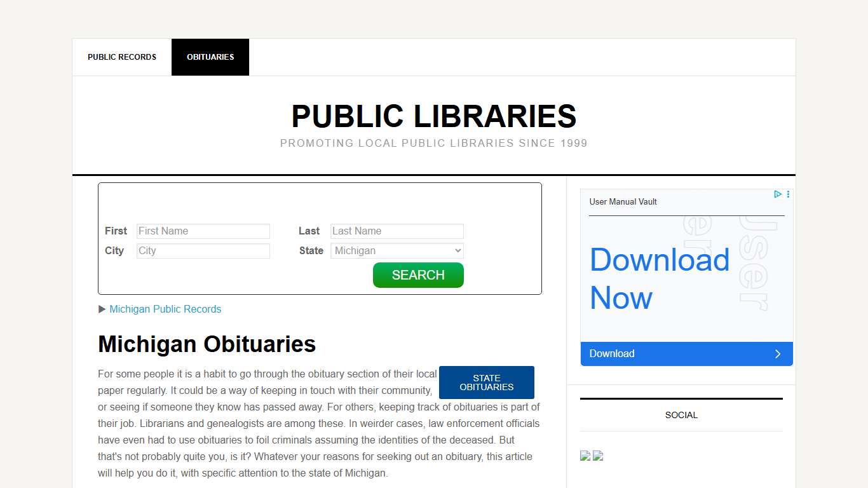Click the User Manual Vault ad title
Viewport: 868px width, 488px height.
point(623,202)
